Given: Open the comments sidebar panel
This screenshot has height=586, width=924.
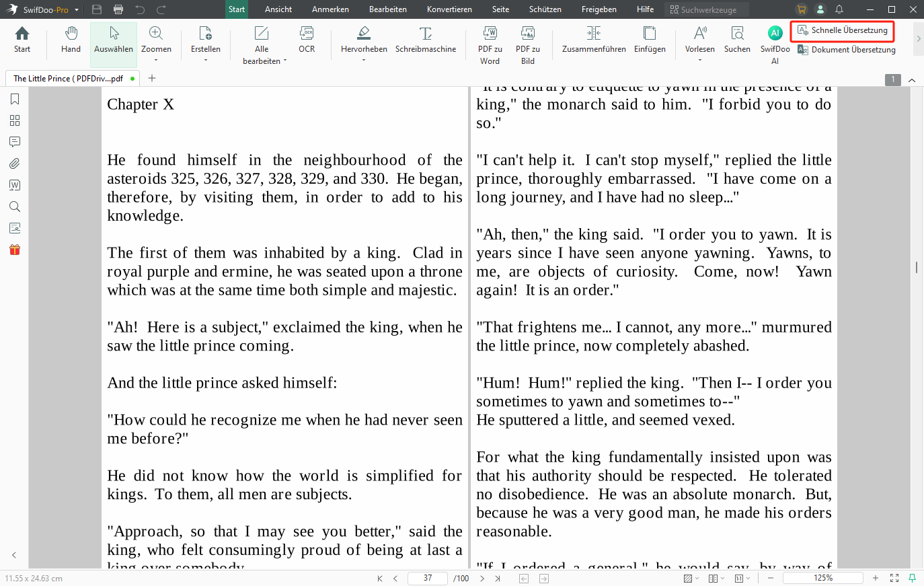Looking at the screenshot, I should [15, 142].
